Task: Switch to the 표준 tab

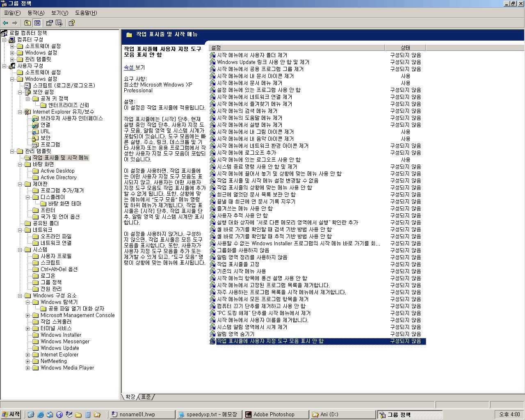Action: tap(146, 397)
